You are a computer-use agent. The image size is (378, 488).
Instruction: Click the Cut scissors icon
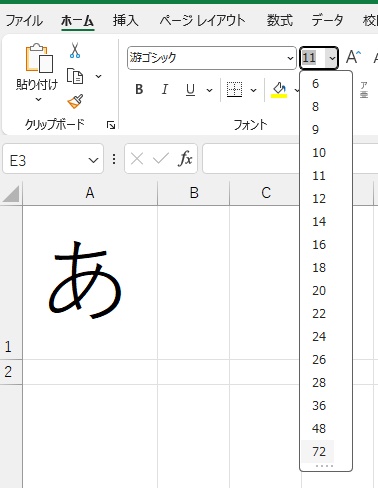[75, 51]
